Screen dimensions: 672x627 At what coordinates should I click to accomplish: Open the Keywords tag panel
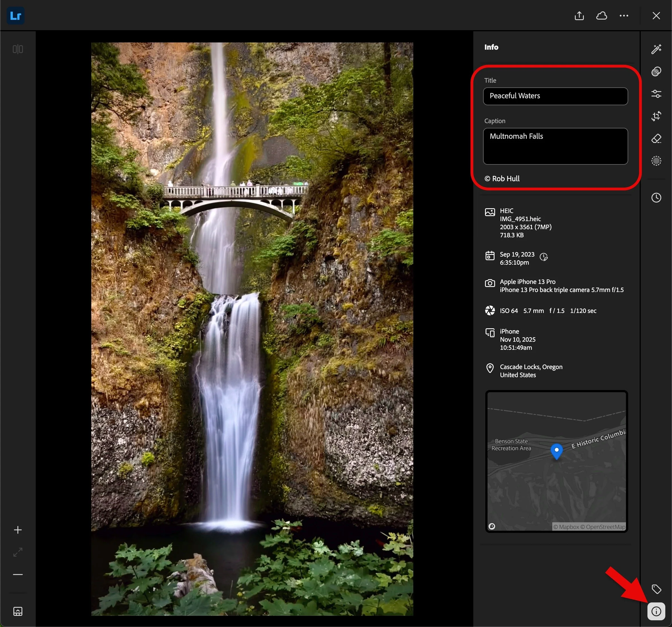pos(656,589)
